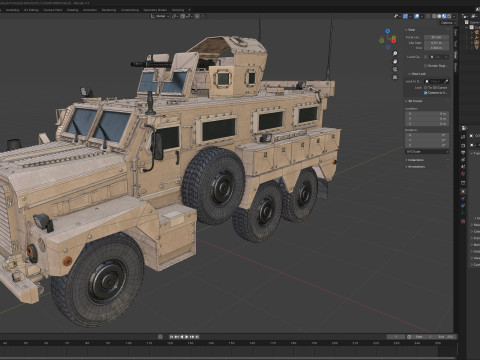Viewport: 480px width, 360px height.
Task: Collapse the 3D Cursor panel
Action: click(x=414, y=101)
